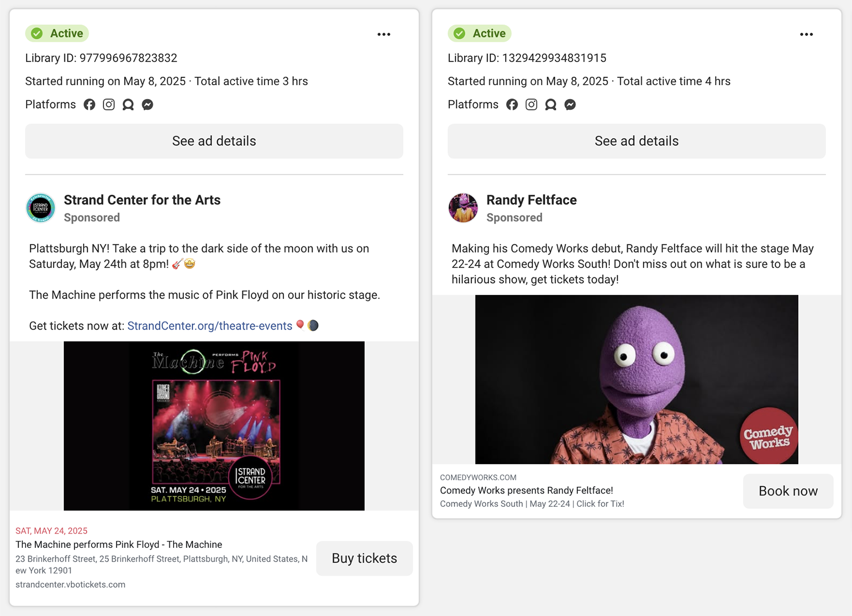Open Strand Center for the Arts page name
The image size is (852, 616).
(142, 200)
